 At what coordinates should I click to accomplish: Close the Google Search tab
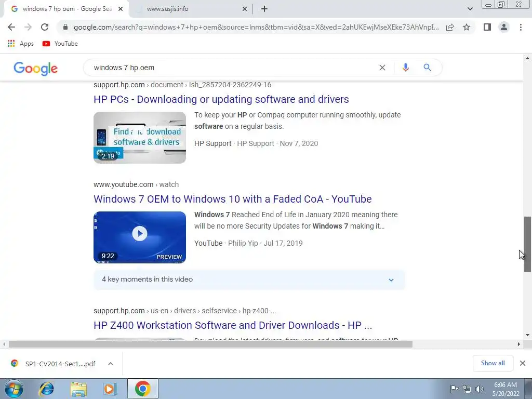121,9
